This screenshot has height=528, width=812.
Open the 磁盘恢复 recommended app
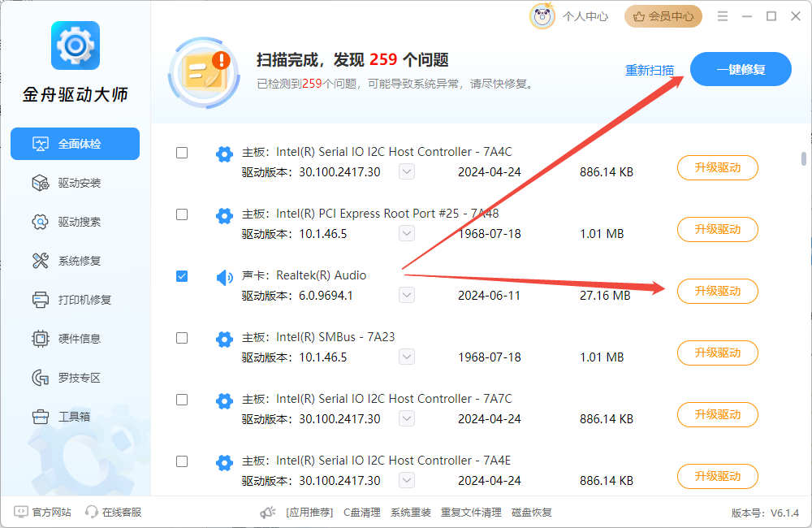pos(532,513)
